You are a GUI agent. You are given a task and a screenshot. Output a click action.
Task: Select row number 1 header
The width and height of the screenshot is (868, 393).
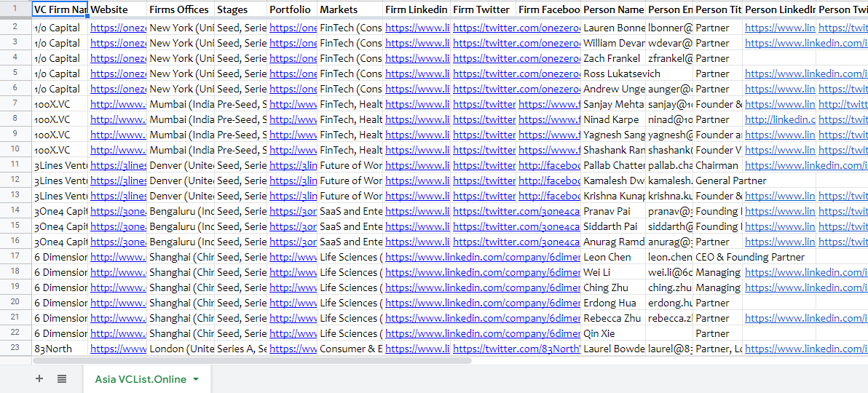tap(15, 9)
